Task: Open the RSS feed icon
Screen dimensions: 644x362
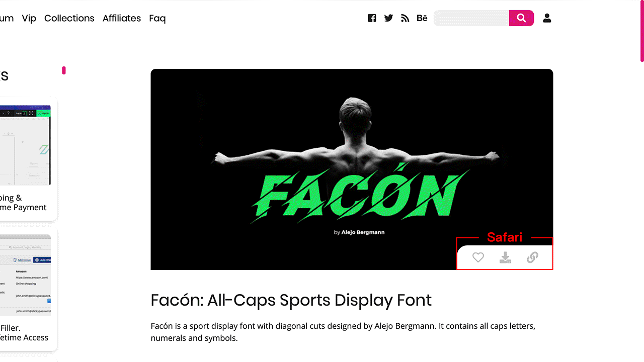Action: click(x=405, y=18)
